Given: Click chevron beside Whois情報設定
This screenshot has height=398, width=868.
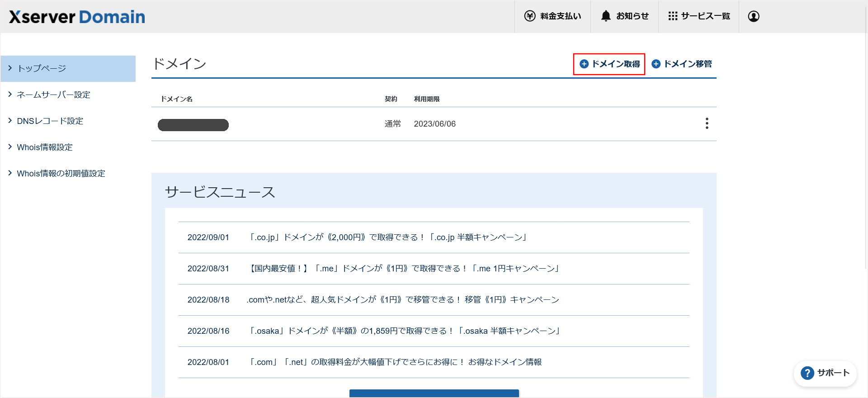Looking at the screenshot, I should (10, 147).
